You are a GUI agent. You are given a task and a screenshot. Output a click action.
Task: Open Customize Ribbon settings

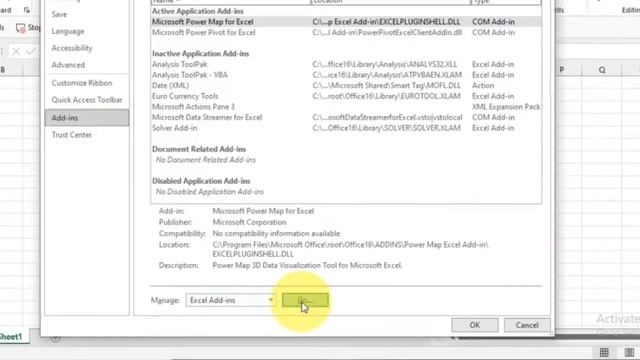(x=82, y=83)
